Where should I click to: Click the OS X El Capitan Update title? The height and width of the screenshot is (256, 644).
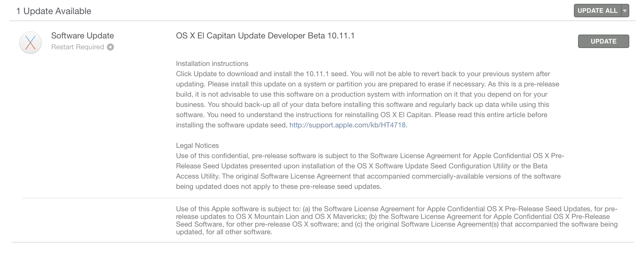[x=265, y=36]
